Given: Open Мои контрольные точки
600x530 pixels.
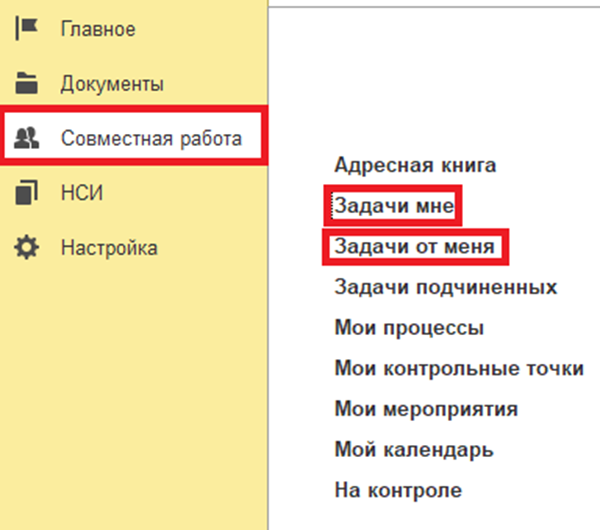Looking at the screenshot, I should click(x=459, y=369).
